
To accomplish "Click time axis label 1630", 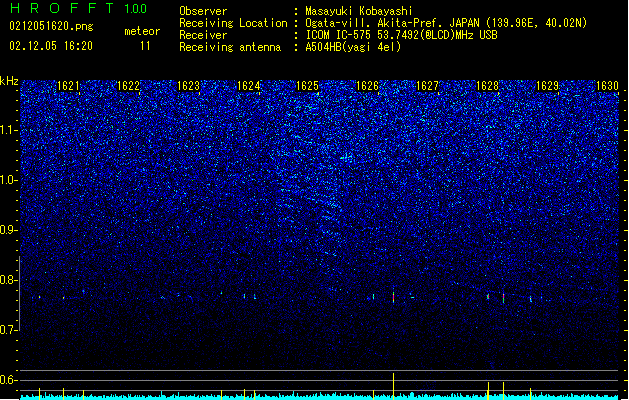I will coord(607,86).
